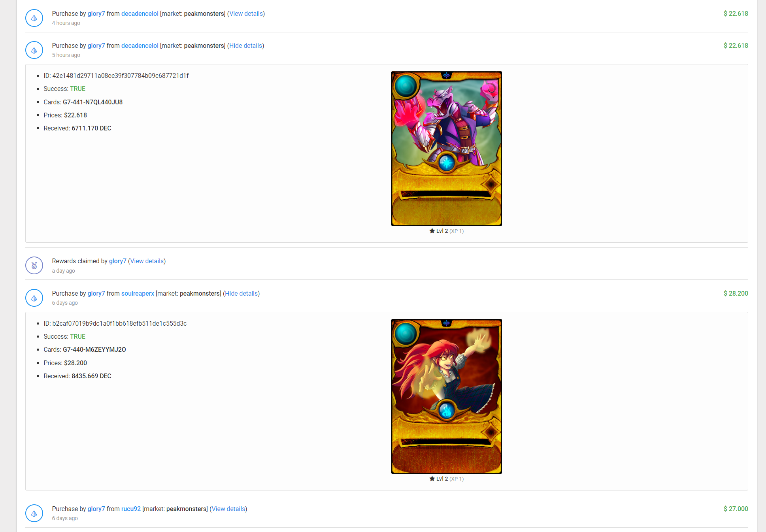Click the purchase icon beside the 5 hours ago entry

click(x=34, y=50)
